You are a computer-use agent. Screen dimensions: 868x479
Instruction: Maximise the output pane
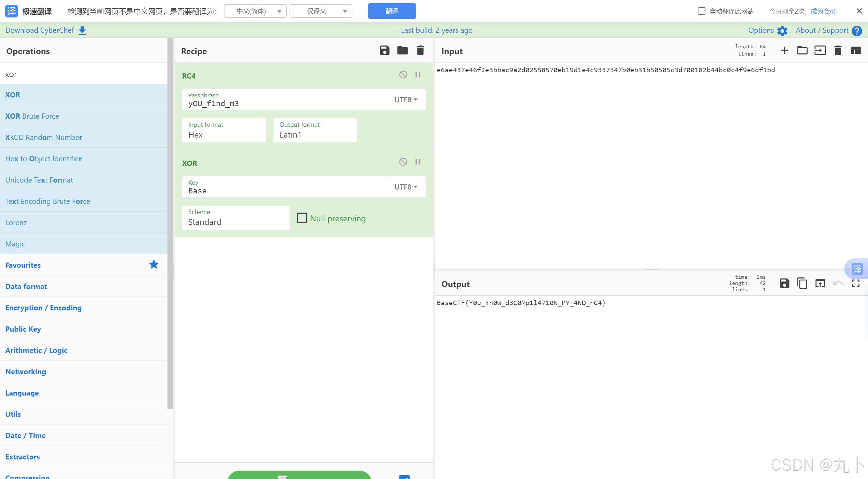856,283
